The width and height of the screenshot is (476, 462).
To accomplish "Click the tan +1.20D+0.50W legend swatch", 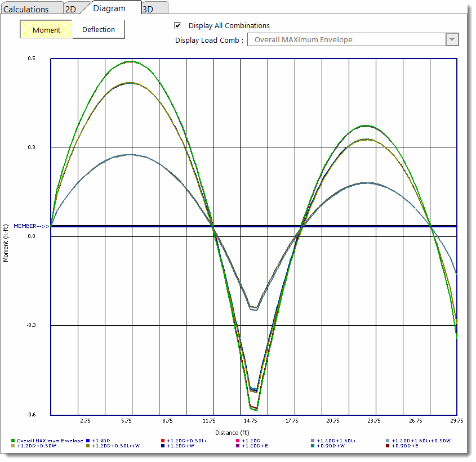I will pos(12,446).
